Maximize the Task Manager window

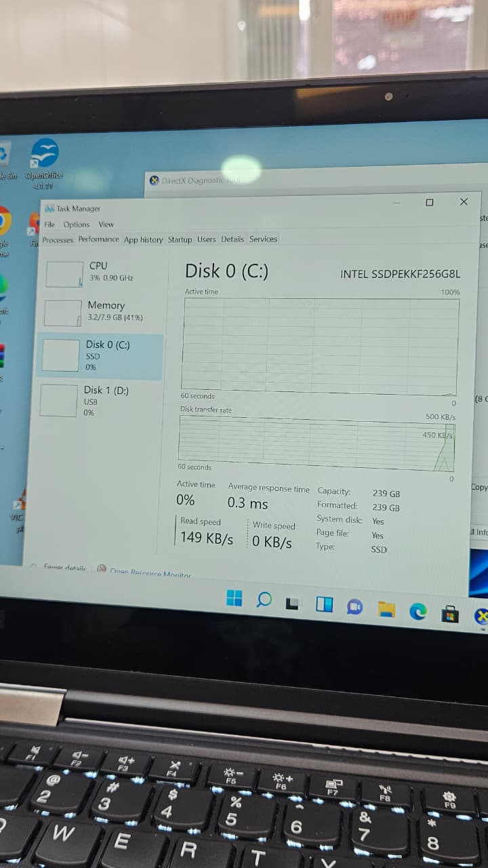429,202
